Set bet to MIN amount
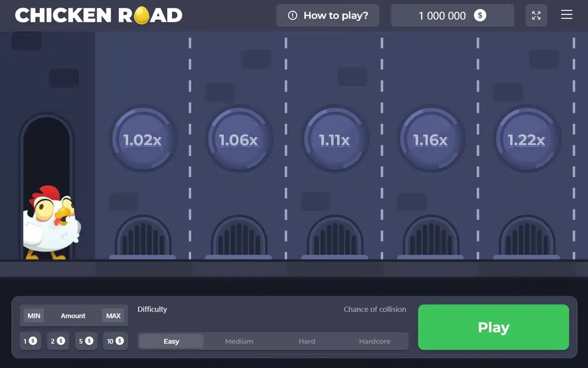Viewport: 588px width, 368px height. tap(34, 316)
